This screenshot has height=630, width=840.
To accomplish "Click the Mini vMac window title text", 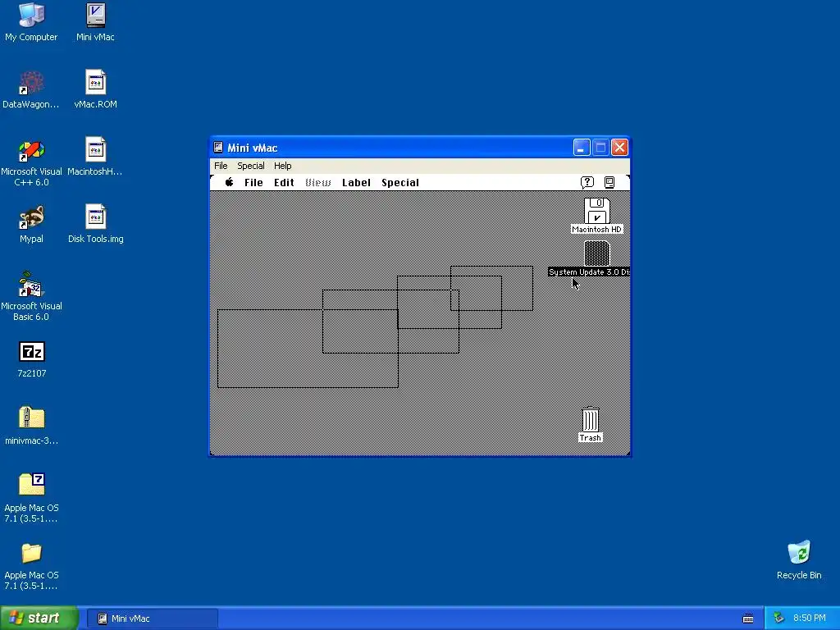I will (253, 148).
